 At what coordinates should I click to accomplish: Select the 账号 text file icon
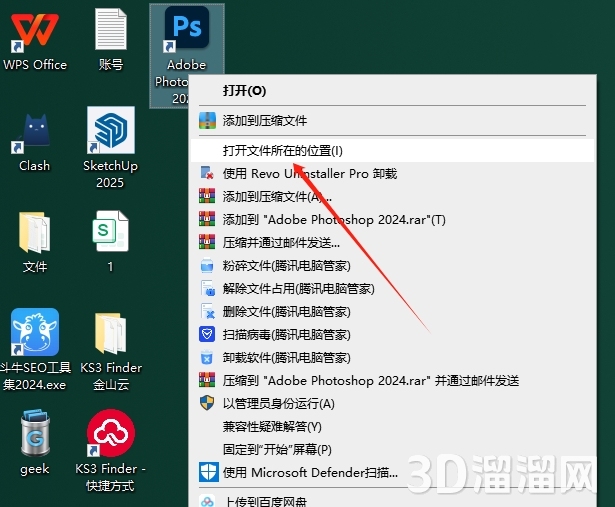pyautogui.click(x=111, y=39)
